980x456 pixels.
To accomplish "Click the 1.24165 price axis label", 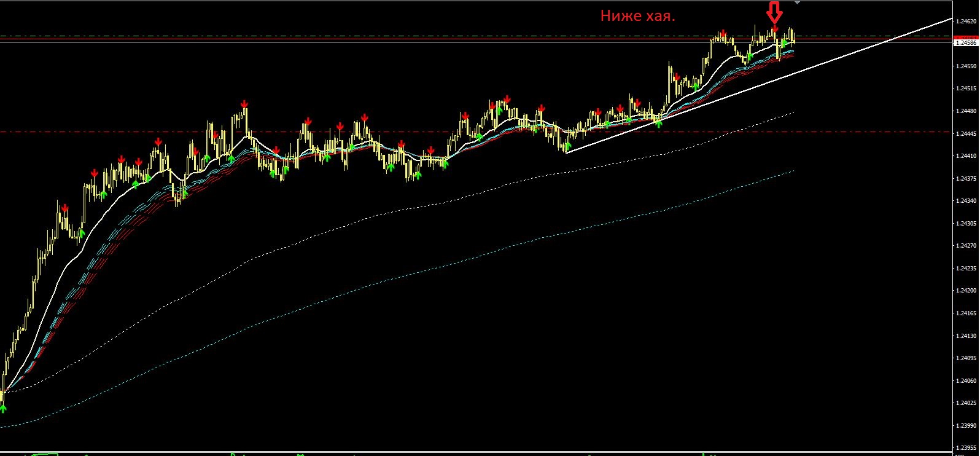I will pos(966,313).
